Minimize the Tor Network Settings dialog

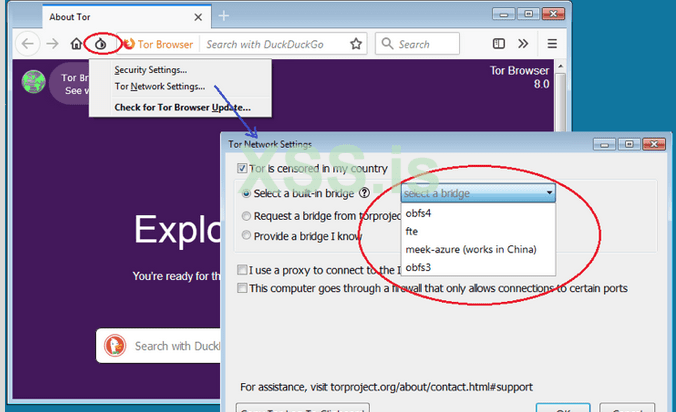[604, 144]
